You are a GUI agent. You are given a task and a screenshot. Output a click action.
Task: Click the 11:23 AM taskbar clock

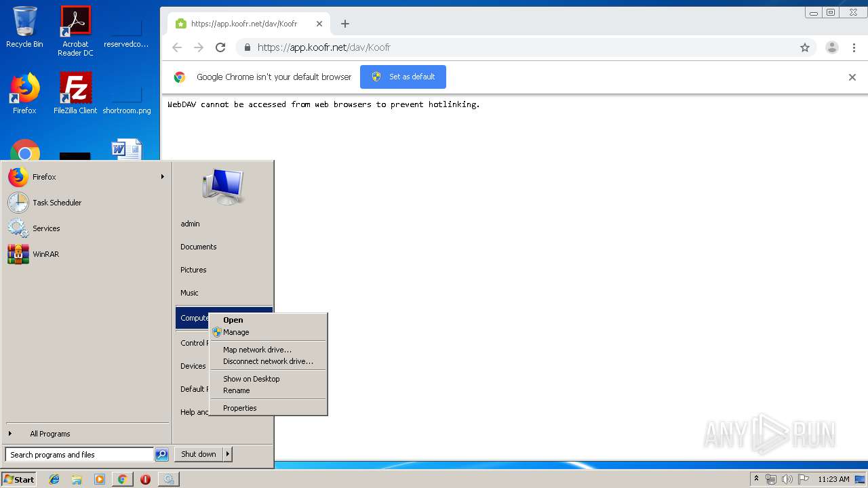pyautogui.click(x=833, y=479)
